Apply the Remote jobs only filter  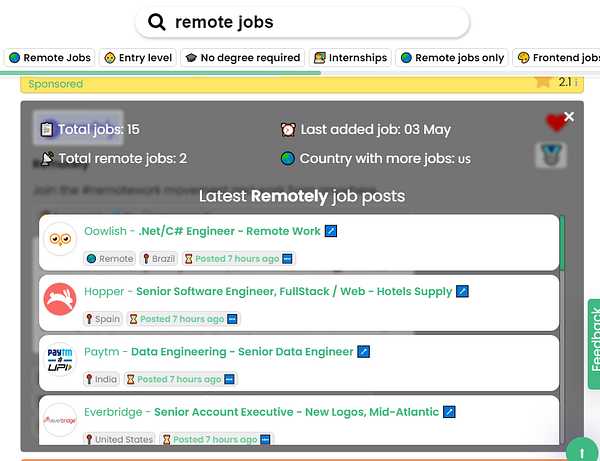pos(452,58)
